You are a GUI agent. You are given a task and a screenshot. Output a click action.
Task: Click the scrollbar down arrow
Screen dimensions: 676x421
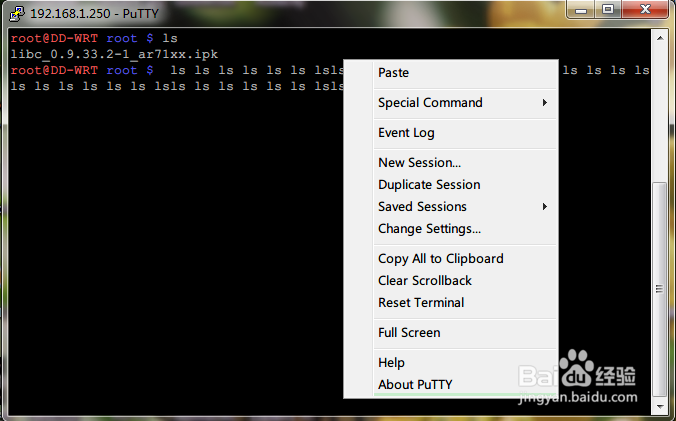[660, 406]
